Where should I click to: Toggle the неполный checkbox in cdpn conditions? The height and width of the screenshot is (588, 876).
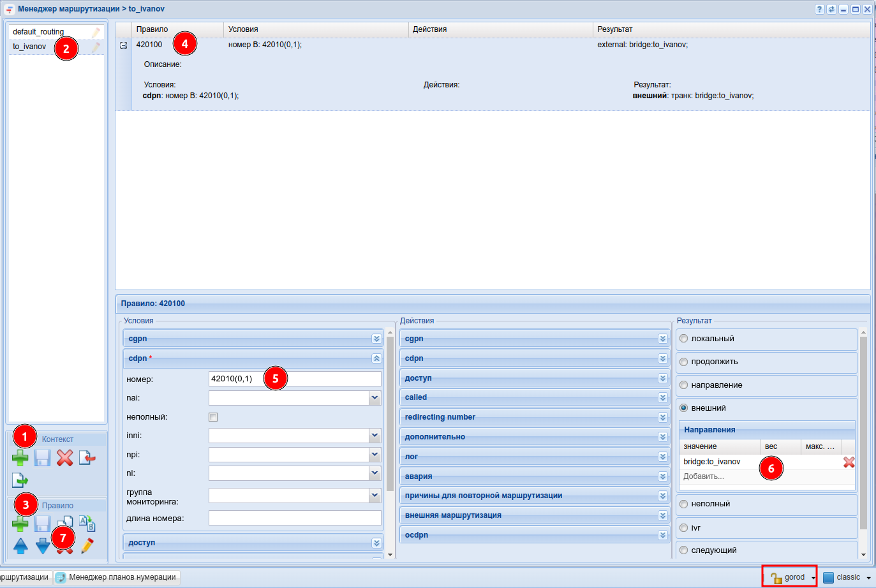(x=213, y=417)
